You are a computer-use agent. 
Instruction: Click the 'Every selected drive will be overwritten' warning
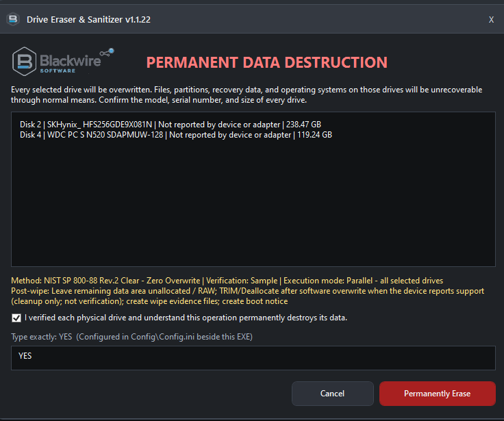(x=247, y=94)
